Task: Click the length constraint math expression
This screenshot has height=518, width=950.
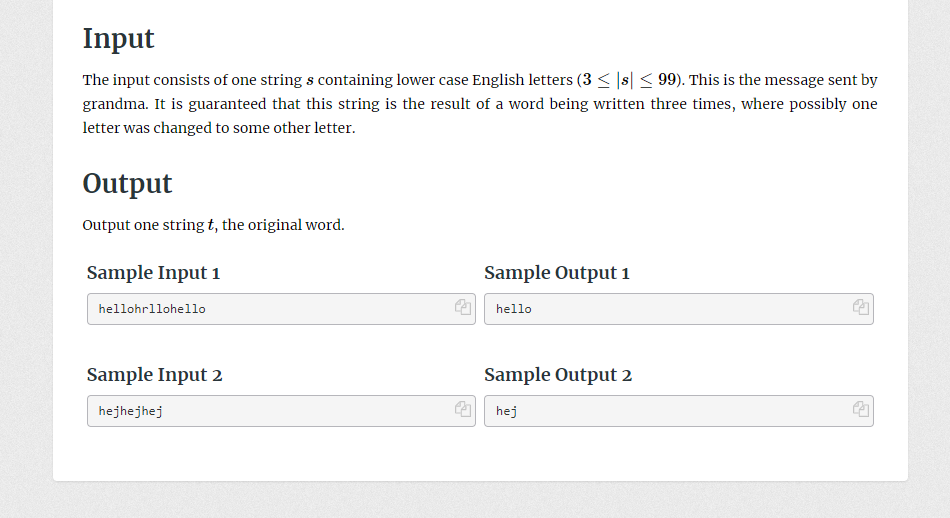Action: point(629,80)
